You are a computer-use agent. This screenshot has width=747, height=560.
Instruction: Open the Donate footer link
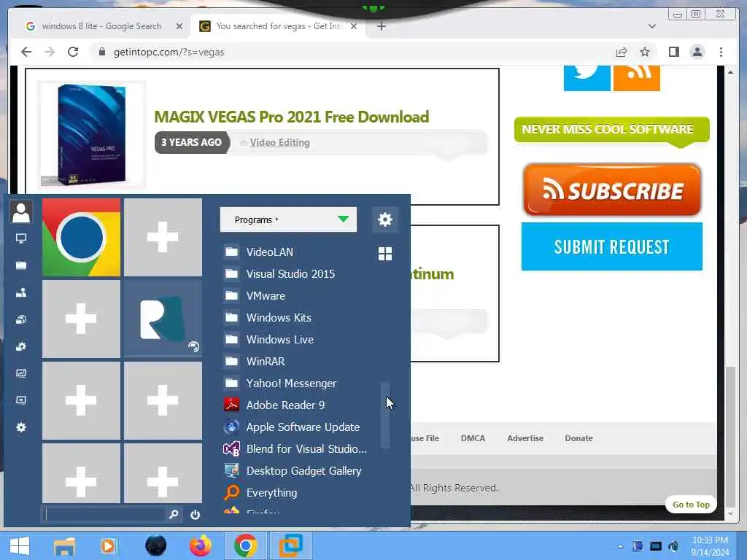tap(578, 438)
